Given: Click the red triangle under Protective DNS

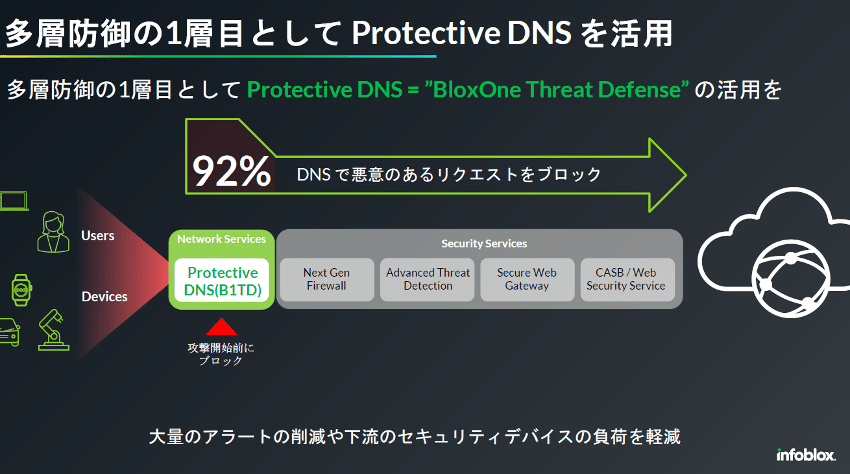Looking at the screenshot, I should 221,326.
